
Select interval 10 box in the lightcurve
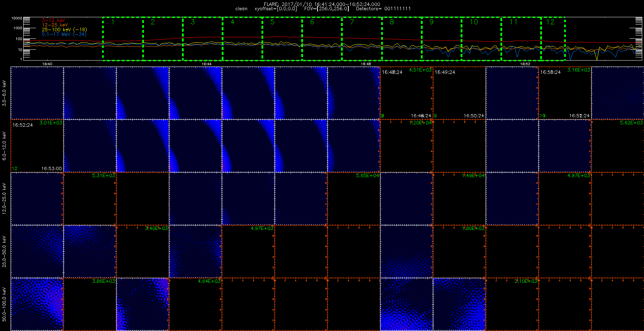point(481,39)
